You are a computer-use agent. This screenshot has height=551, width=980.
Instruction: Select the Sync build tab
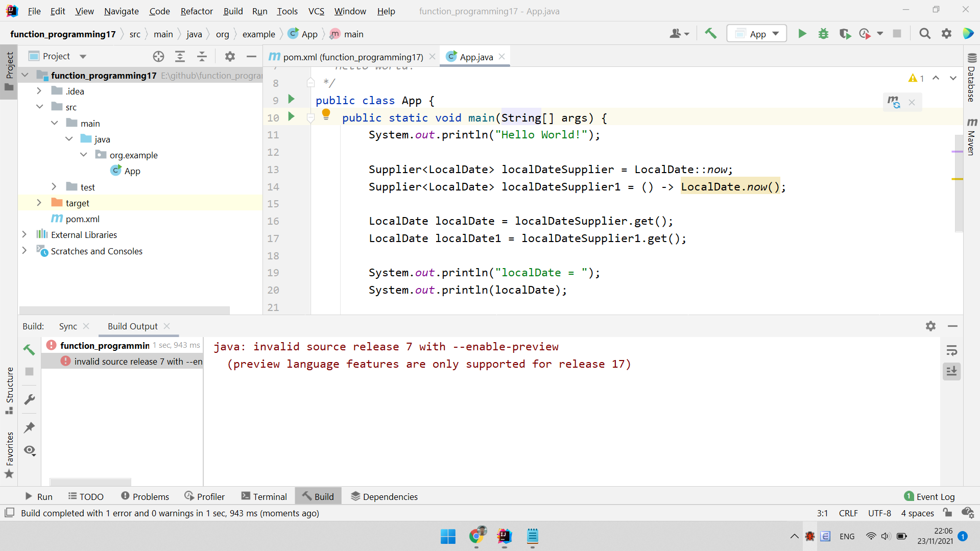tap(68, 326)
